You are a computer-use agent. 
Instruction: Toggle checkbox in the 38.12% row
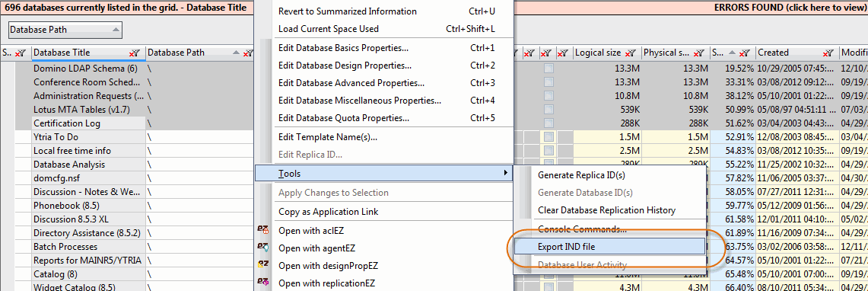pos(548,96)
